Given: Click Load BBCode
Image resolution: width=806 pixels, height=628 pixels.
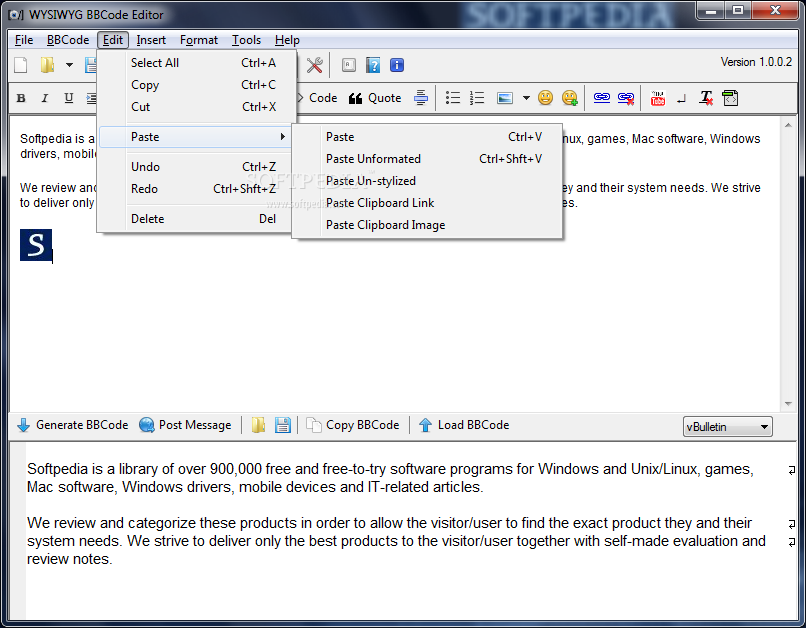Looking at the screenshot, I should point(464,425).
